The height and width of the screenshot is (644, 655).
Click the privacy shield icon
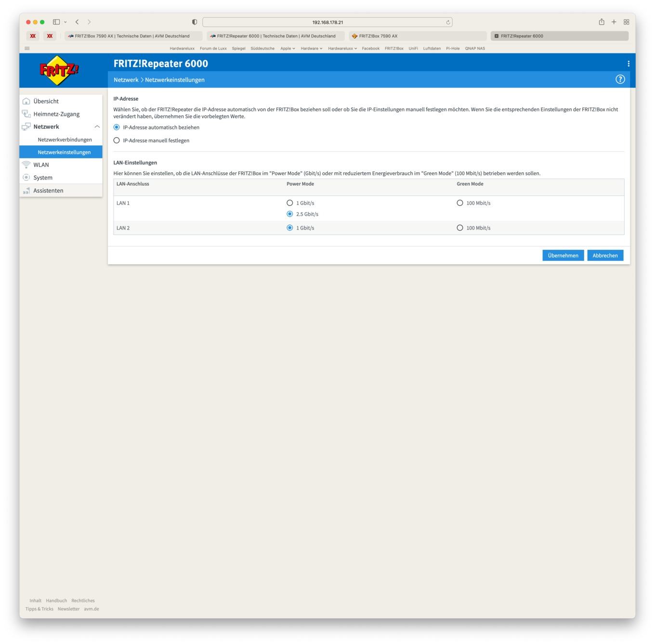coord(195,22)
